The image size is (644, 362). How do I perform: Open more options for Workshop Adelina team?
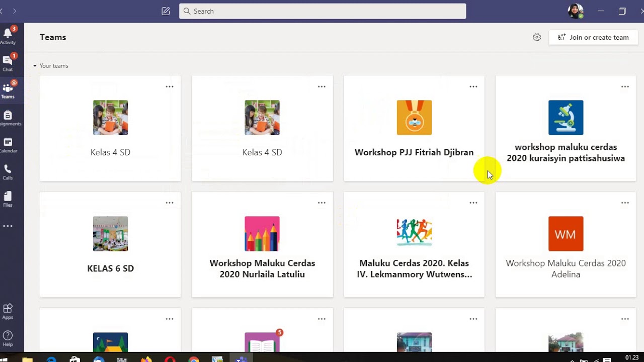[625, 203]
